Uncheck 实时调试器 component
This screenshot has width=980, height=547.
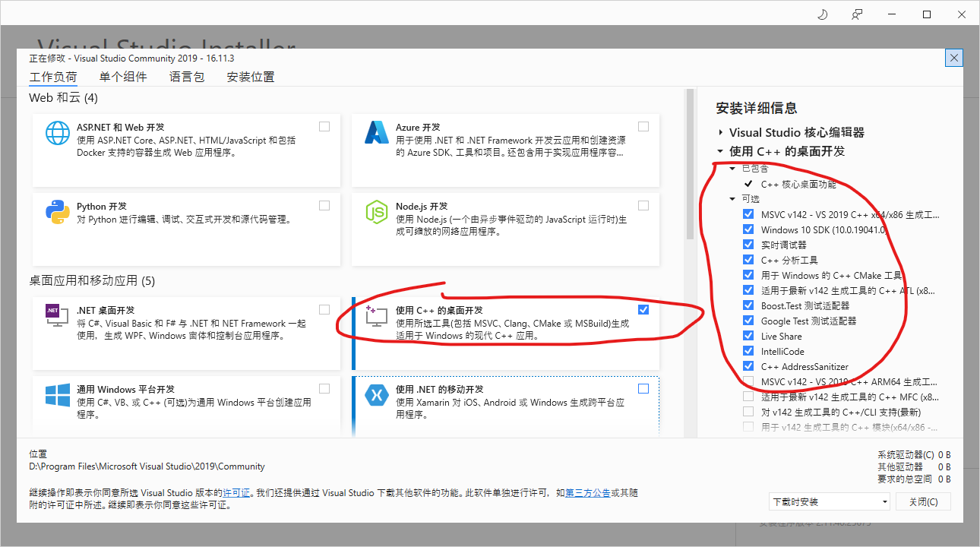point(748,245)
